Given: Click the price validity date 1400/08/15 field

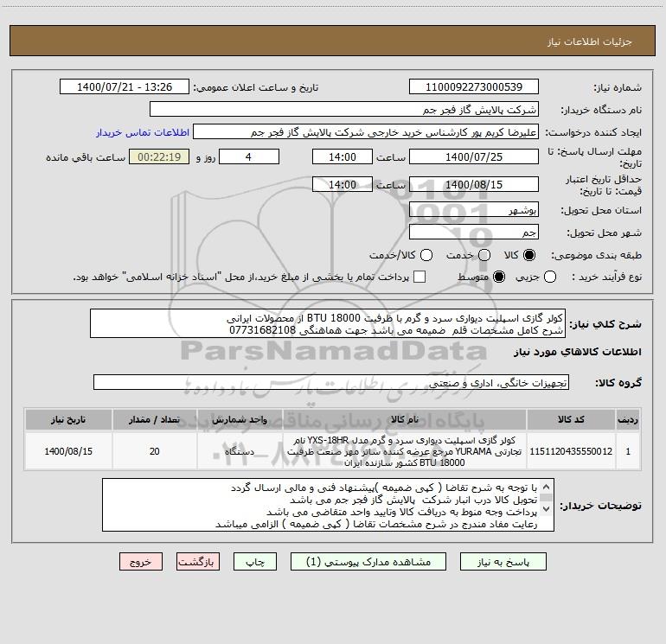Looking at the screenshot, I should coord(474,184).
